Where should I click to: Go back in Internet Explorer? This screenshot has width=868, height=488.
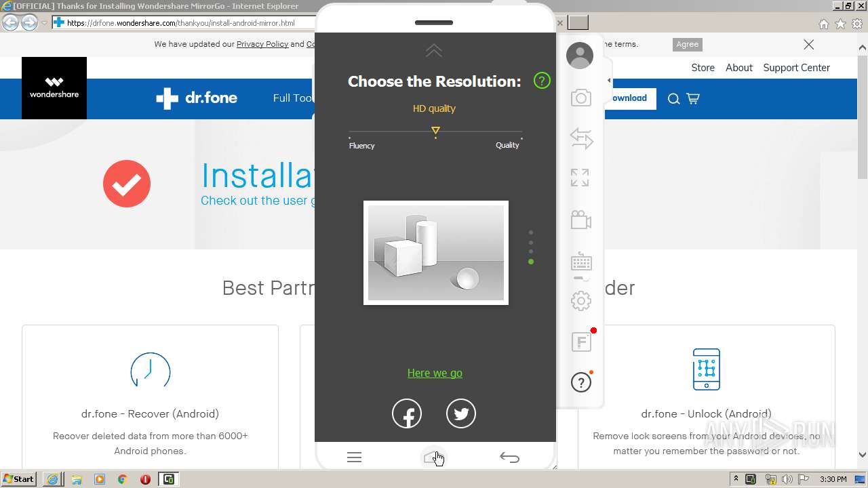pyautogui.click(x=10, y=23)
